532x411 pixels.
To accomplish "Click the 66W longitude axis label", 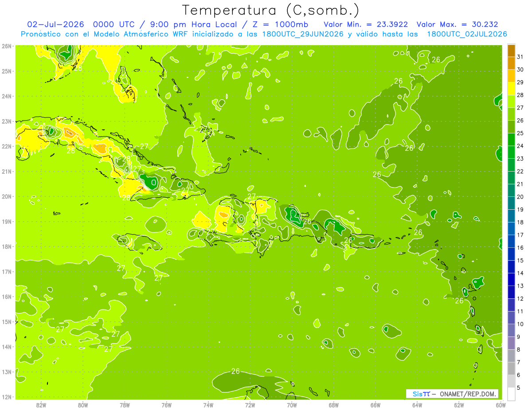I will coord(375,405).
